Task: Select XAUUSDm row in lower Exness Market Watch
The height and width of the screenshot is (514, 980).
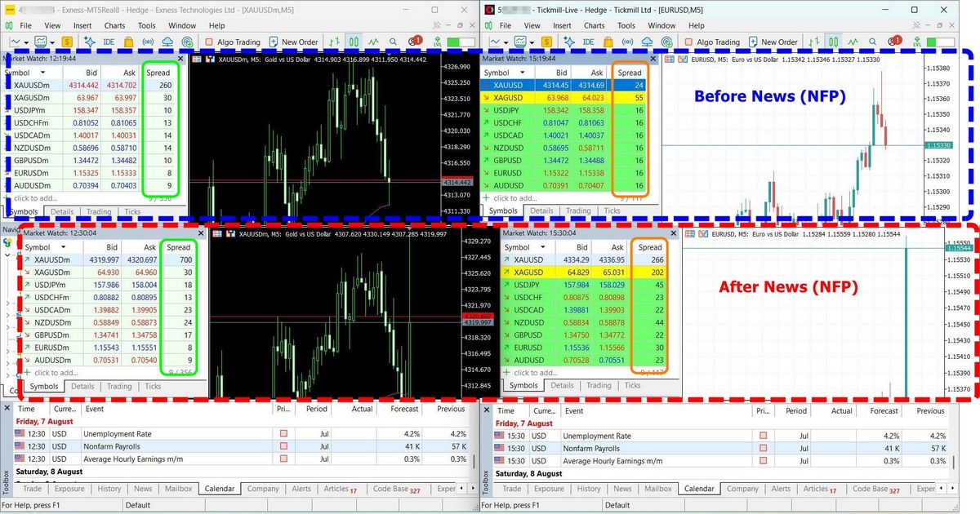Action: (108, 259)
